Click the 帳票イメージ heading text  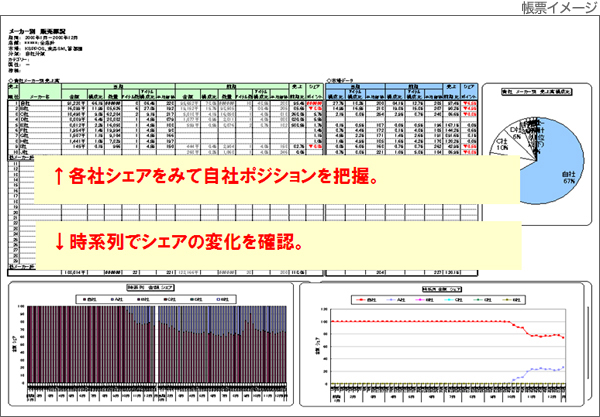(560, 8)
